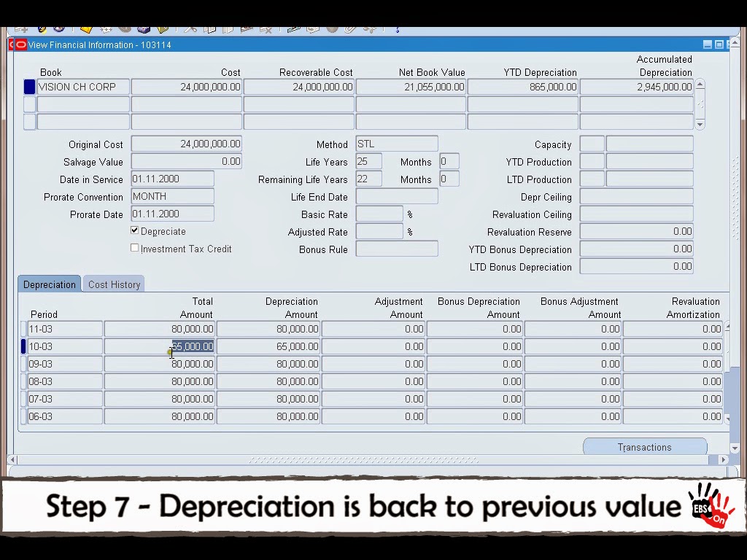Image resolution: width=747 pixels, height=560 pixels.
Task: Cut text using the Scissors icon
Action: tap(190, 29)
